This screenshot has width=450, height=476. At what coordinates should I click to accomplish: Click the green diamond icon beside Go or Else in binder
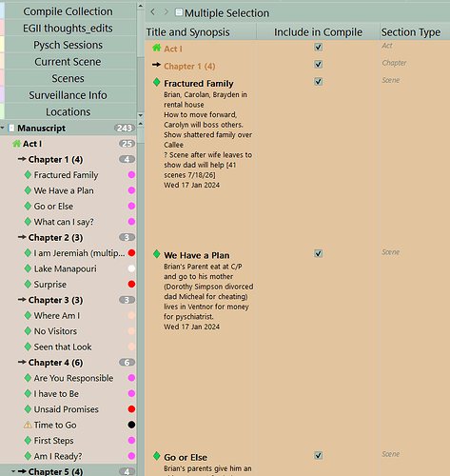28,206
